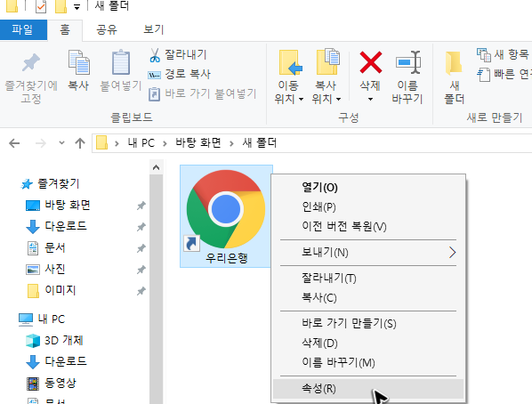The height and width of the screenshot is (404, 532).
Task: Click the Properties checkmark icon in title bar
Action: [41, 7]
